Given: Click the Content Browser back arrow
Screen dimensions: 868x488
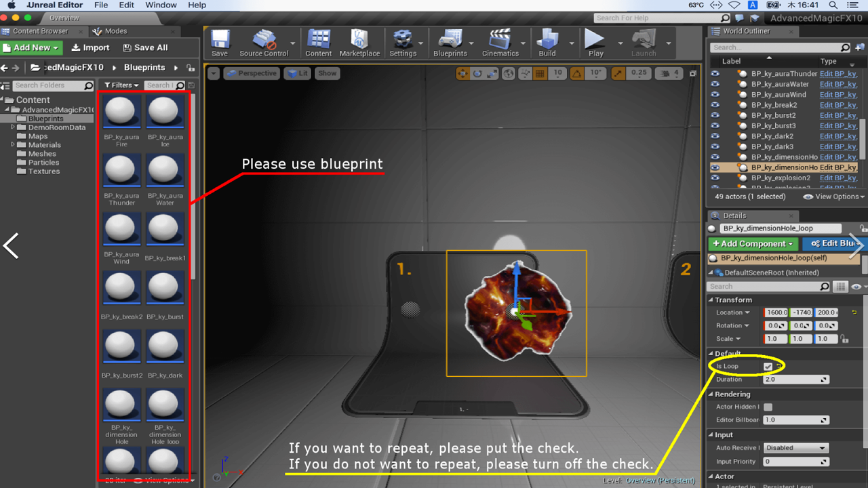Looking at the screenshot, I should (5, 68).
